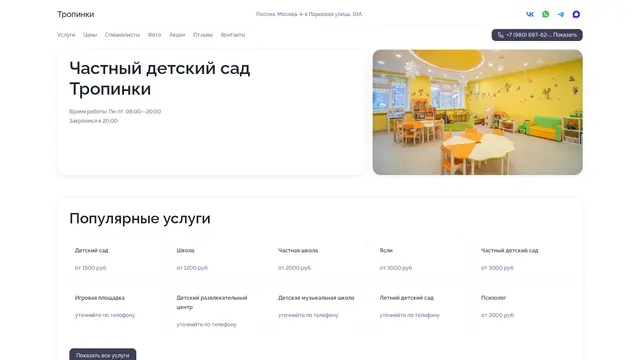Open the kindergarten playroom photo

pyautogui.click(x=478, y=112)
